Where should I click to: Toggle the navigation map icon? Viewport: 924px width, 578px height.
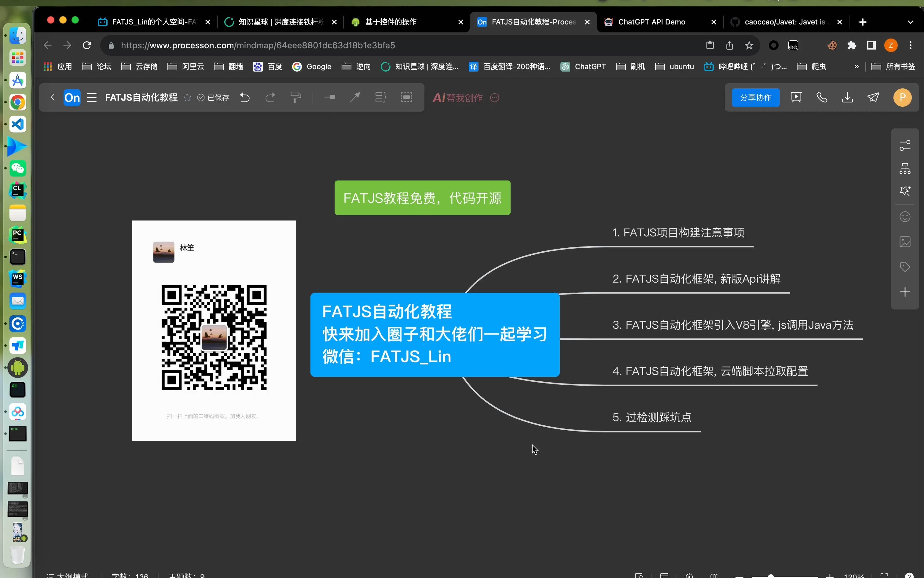[x=715, y=575]
